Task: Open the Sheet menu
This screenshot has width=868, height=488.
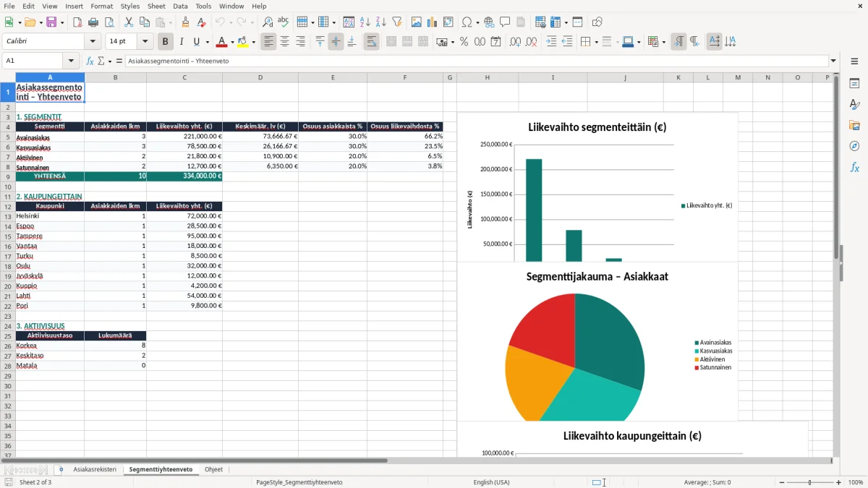Action: [x=156, y=6]
